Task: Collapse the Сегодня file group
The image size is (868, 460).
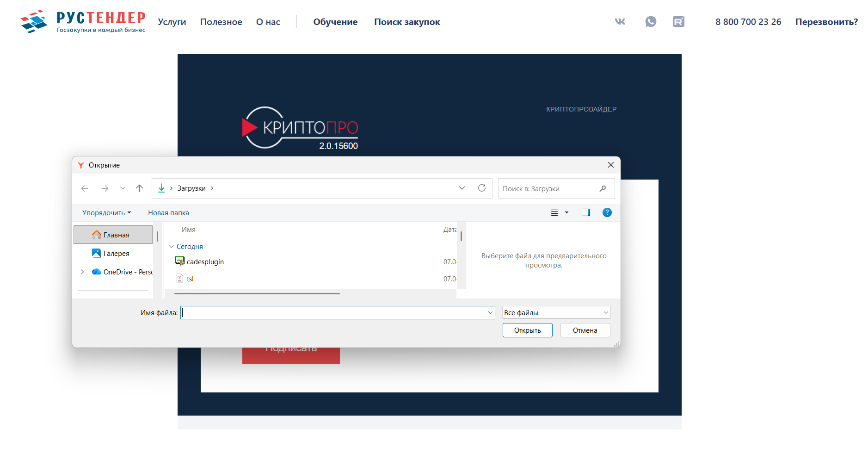Action: pyautogui.click(x=171, y=247)
